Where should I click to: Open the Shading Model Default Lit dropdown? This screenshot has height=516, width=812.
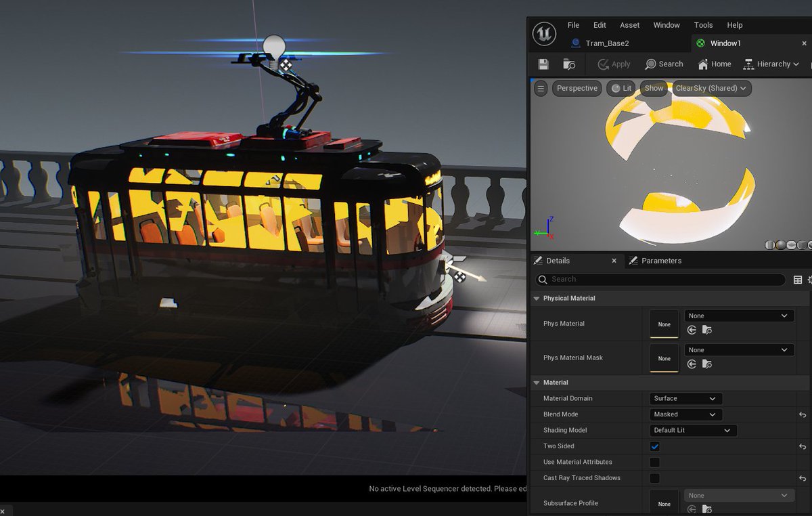pyautogui.click(x=692, y=430)
